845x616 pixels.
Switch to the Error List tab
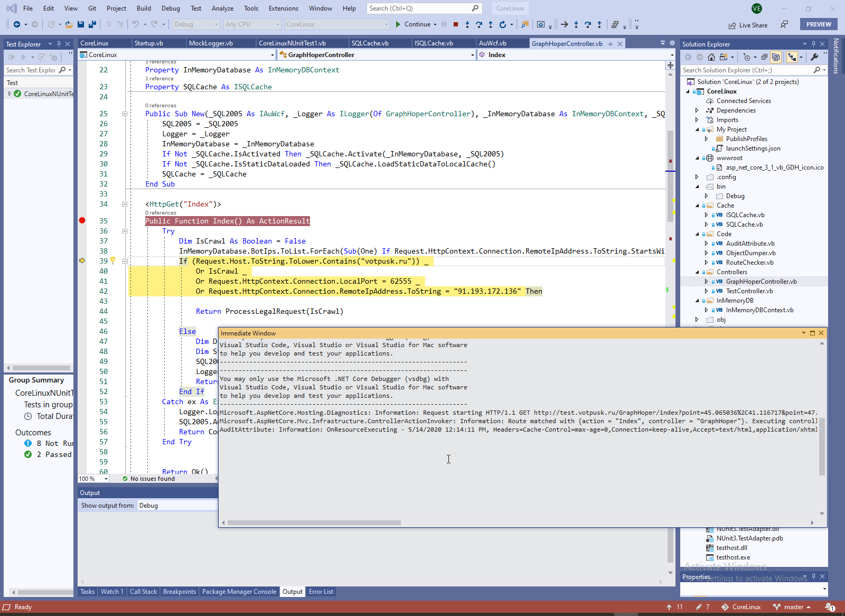tap(321, 592)
